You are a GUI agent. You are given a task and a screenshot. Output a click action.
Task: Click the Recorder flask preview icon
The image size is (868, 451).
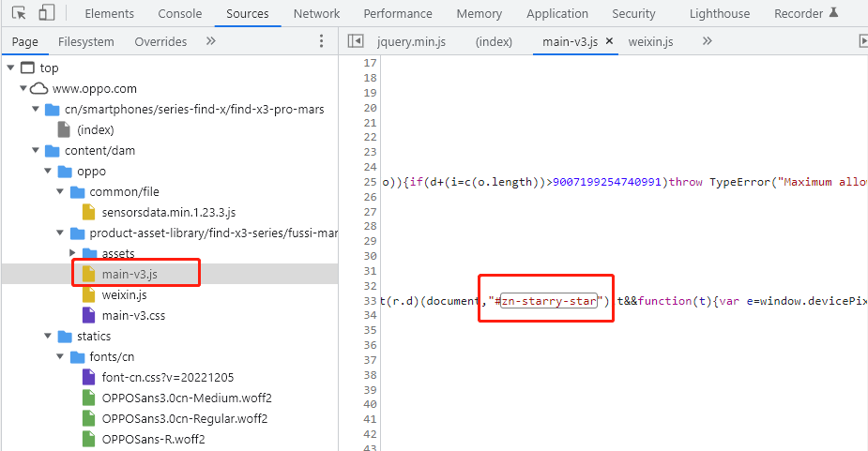click(x=834, y=13)
